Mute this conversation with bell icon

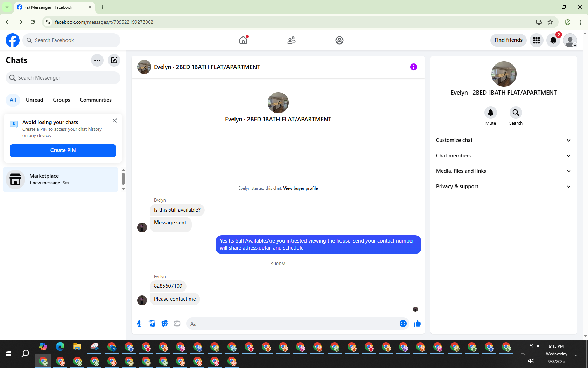pyautogui.click(x=491, y=113)
